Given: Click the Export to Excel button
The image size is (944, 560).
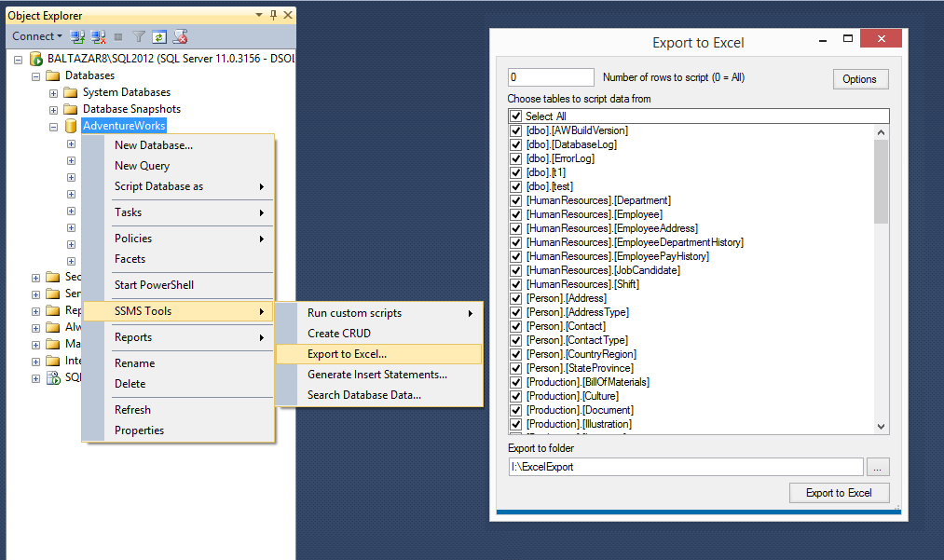Looking at the screenshot, I should pos(839,493).
